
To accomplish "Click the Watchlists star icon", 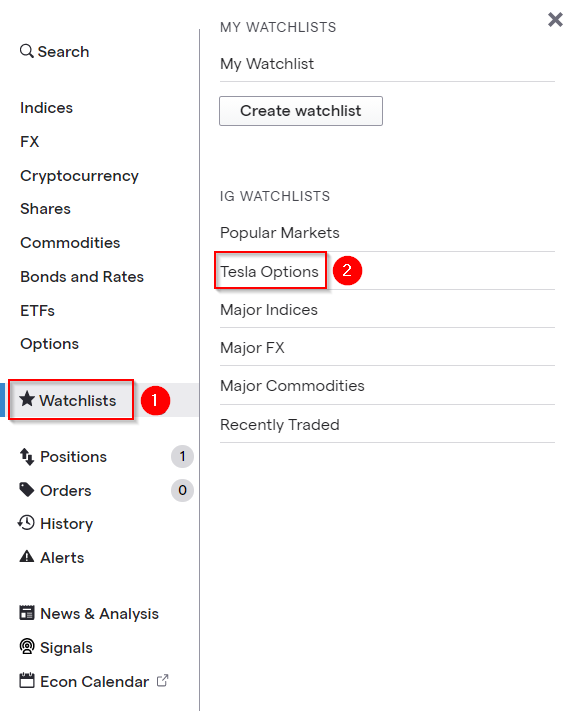I will click(x=27, y=399).
